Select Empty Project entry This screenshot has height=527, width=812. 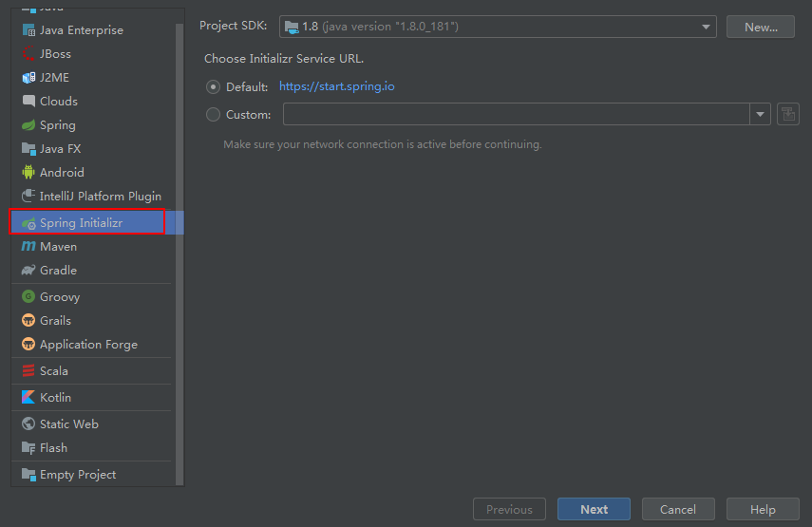click(93, 474)
